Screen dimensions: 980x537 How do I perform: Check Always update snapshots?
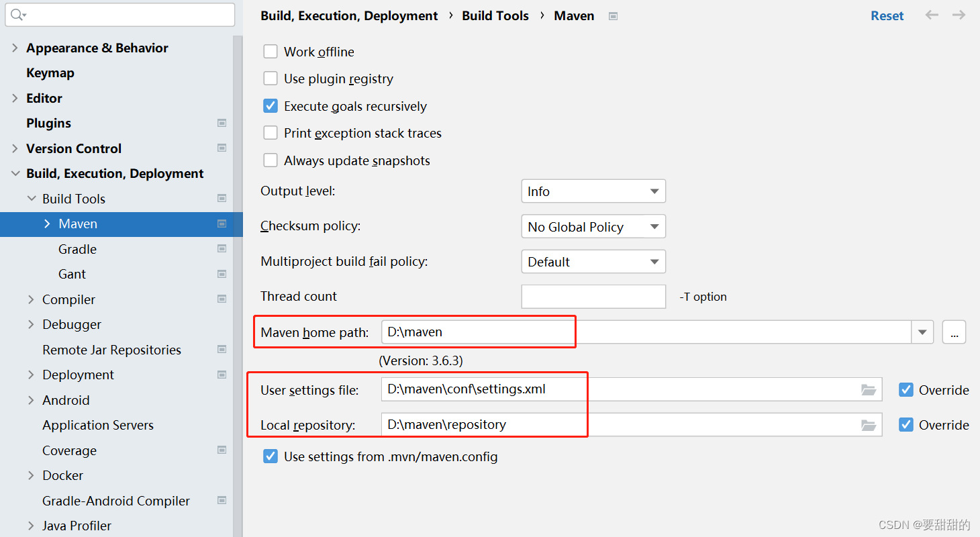click(x=271, y=160)
